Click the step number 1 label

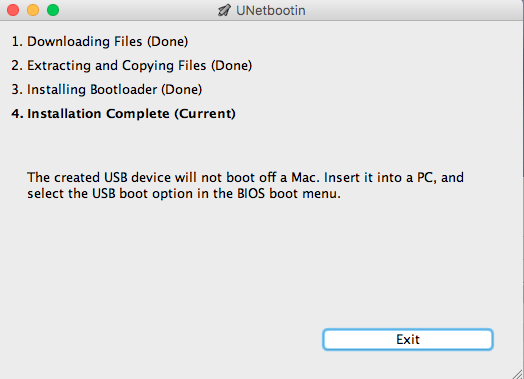pos(17,42)
